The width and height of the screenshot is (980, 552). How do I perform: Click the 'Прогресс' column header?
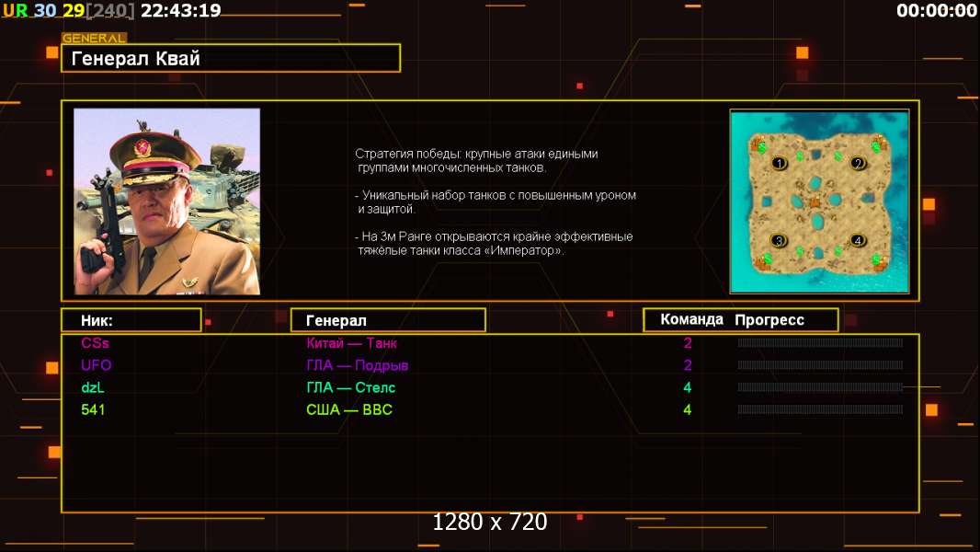point(769,320)
